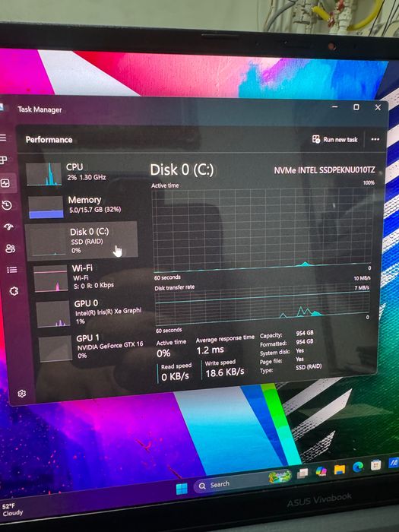Image resolution: width=399 pixels, height=532 pixels.
Task: Close the Task Manager window
Action: (x=378, y=108)
